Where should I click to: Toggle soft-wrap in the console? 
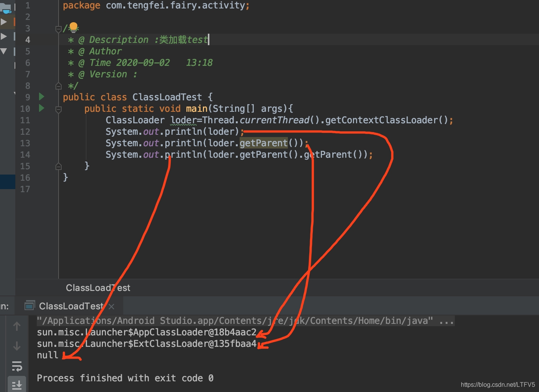pos(17,366)
